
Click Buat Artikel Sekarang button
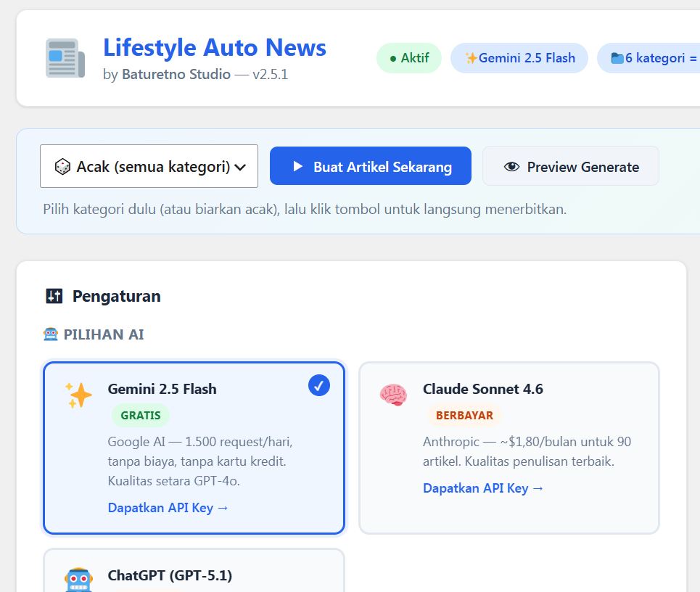[x=371, y=166]
